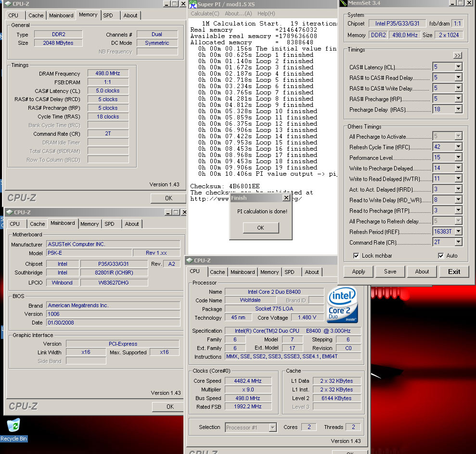Click top CPU-Z Memory window title icon
Screen dimensions: 476x454
[9, 4]
